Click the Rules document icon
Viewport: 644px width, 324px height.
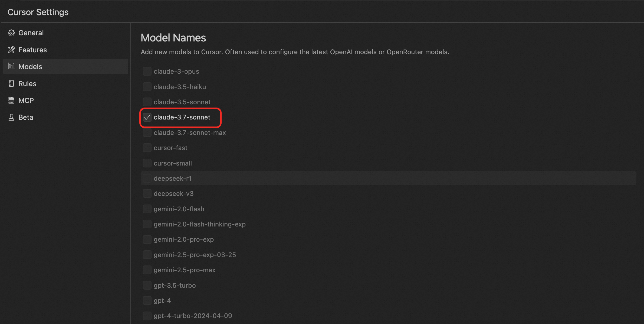click(11, 83)
